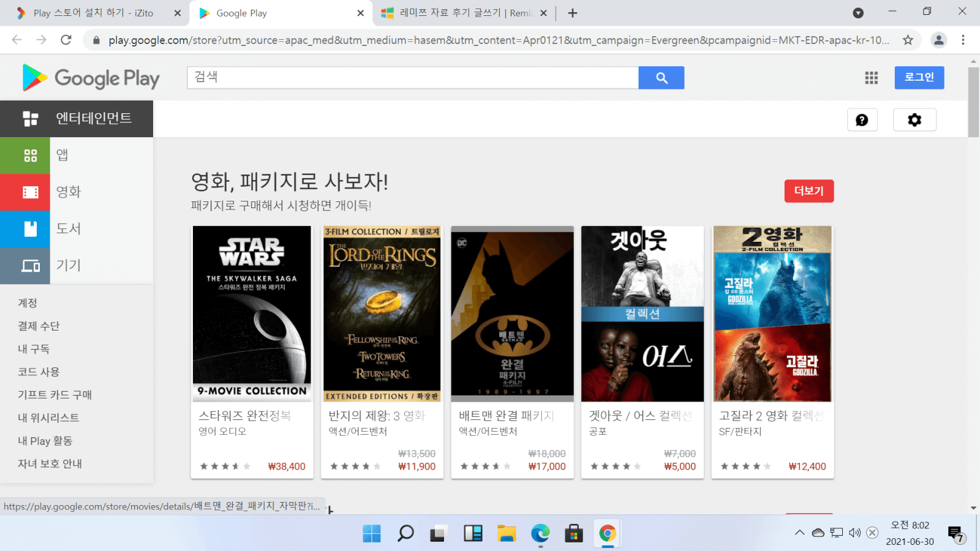Switch to Play 스토어 설치 하기 - iZito tab
The image size is (980, 551).
click(x=93, y=13)
